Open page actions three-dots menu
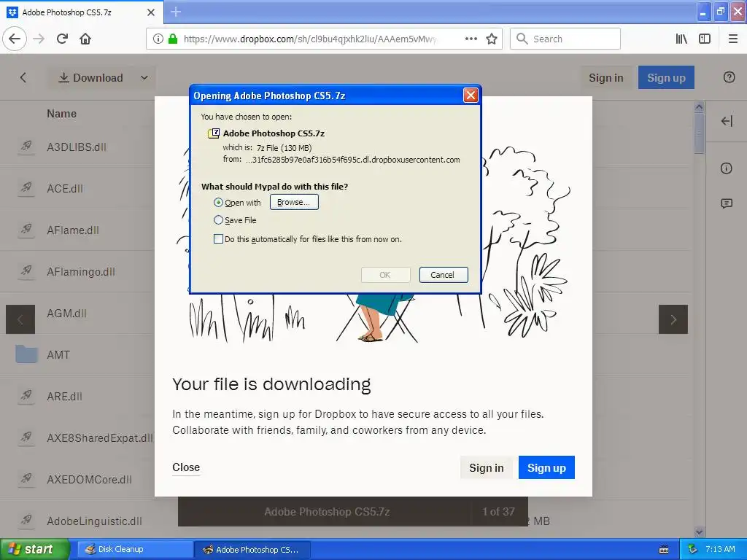The height and width of the screenshot is (560, 747). coord(471,39)
